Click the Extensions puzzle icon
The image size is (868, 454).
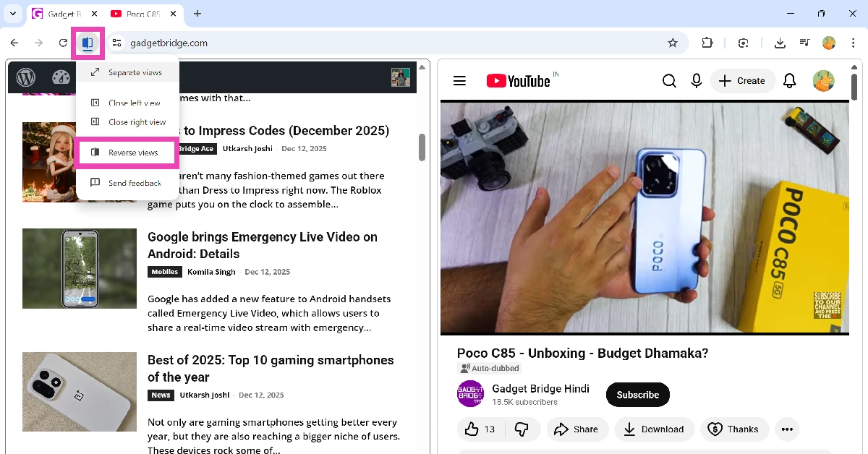[x=707, y=43]
